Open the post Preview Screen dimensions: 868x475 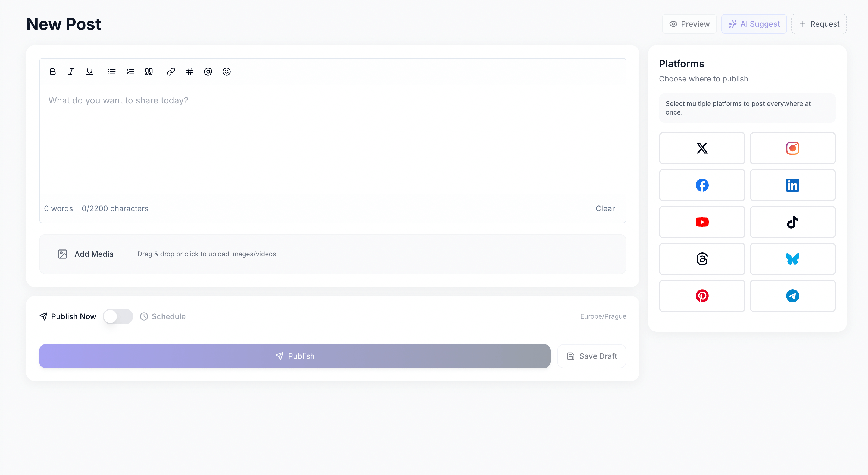[x=689, y=24]
